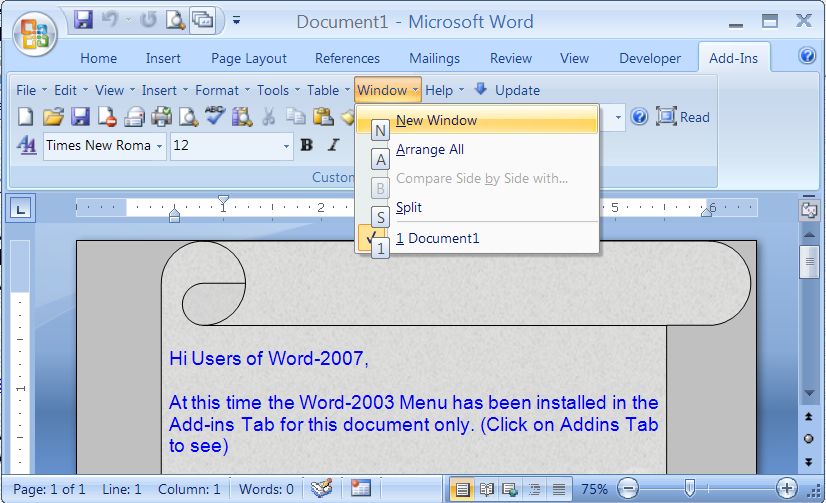Zoom in with the plus button
The height and width of the screenshot is (503, 826).
click(786, 489)
